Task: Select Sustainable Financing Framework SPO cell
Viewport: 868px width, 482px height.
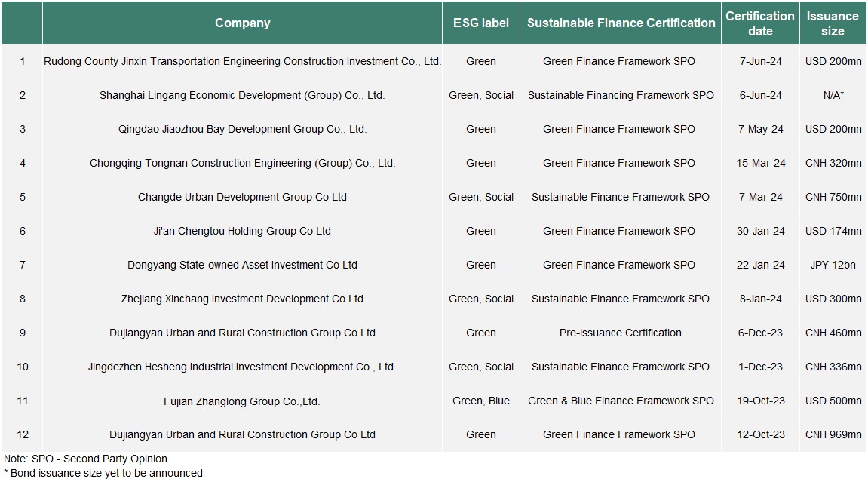Action: click(x=621, y=95)
